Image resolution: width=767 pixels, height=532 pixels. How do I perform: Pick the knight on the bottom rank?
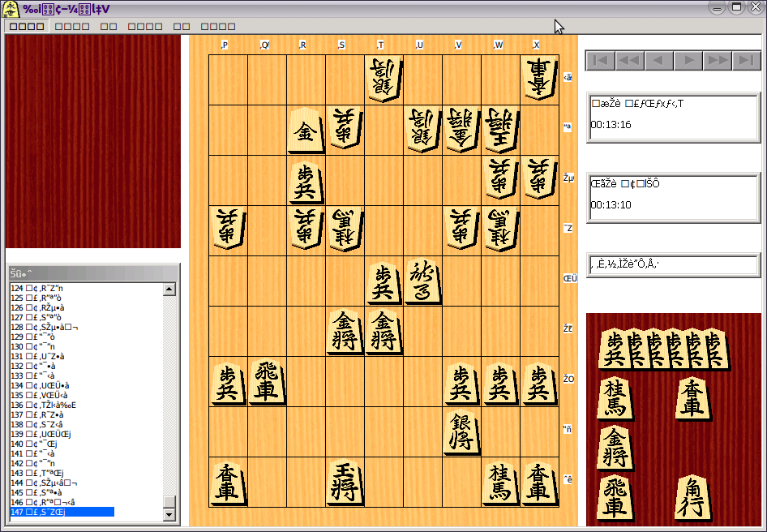pyautogui.click(x=500, y=483)
